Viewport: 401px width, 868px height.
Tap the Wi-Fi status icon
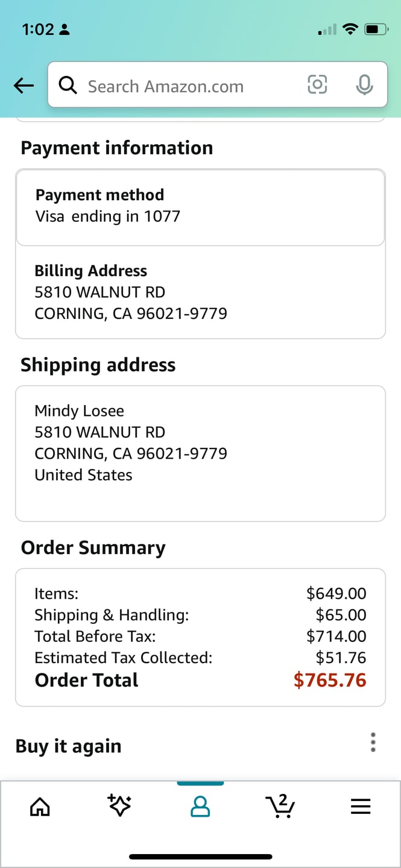point(350,29)
